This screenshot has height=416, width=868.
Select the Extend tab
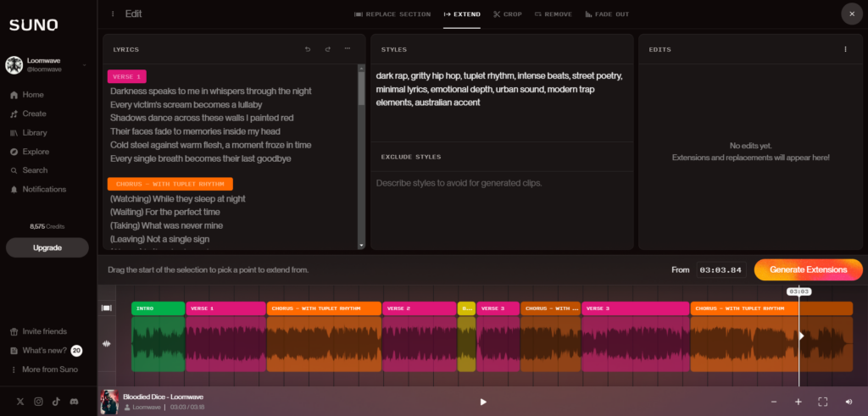(x=462, y=14)
